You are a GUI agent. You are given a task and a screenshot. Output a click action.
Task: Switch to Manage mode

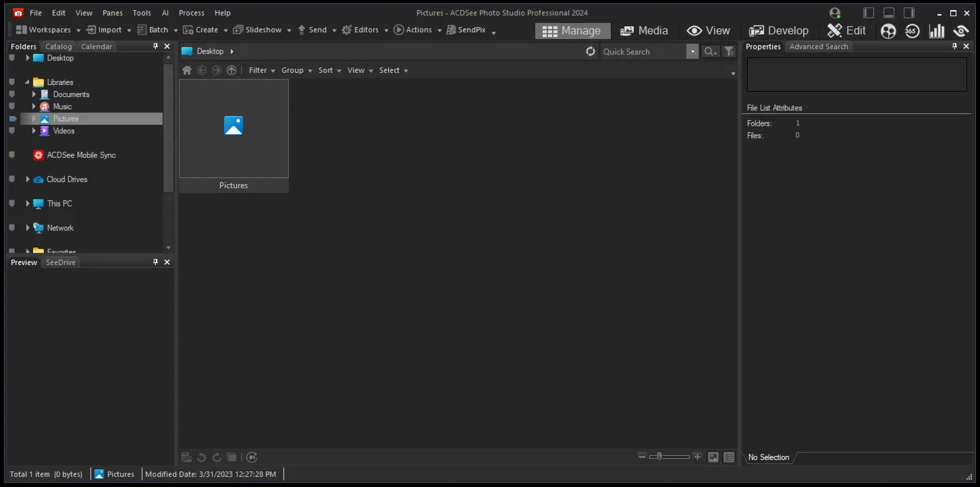[573, 31]
